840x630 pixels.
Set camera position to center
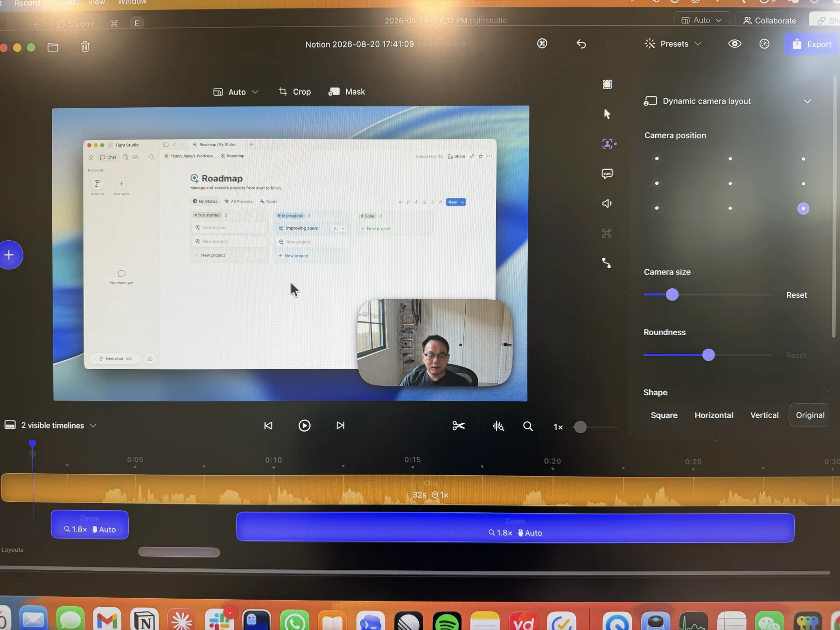click(730, 183)
